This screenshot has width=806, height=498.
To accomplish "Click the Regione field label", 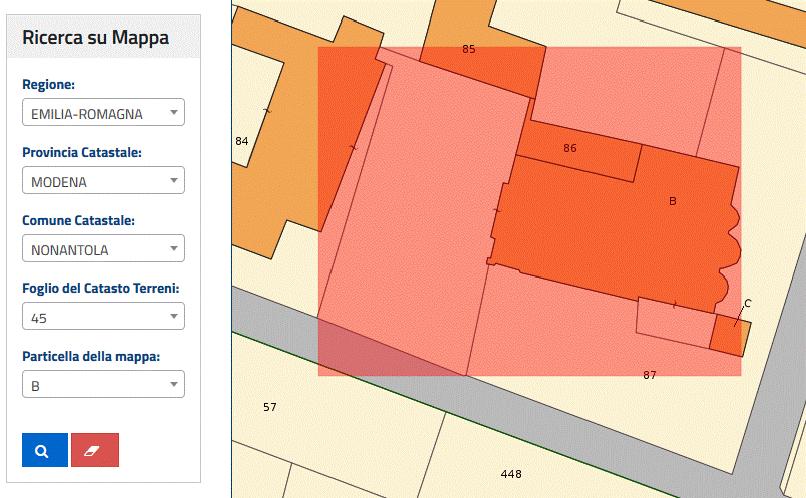I will coord(48,84).
